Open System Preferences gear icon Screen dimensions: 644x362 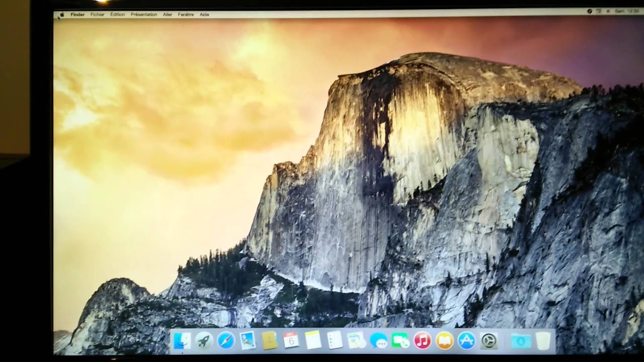[489, 341]
